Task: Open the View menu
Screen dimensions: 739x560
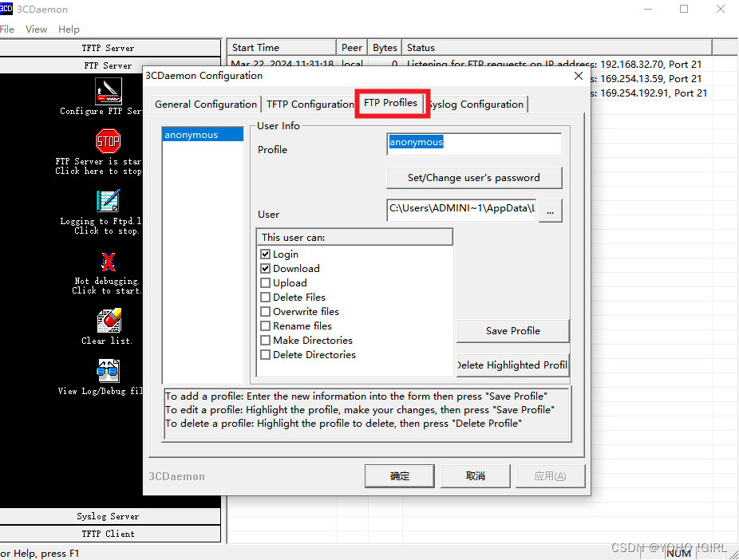Action: click(x=36, y=30)
